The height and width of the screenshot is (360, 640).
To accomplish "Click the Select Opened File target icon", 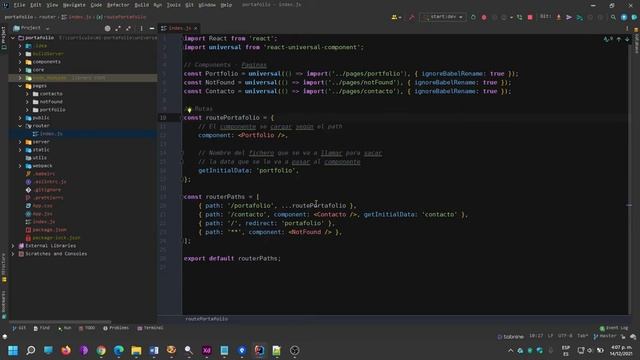I will coord(107,28).
